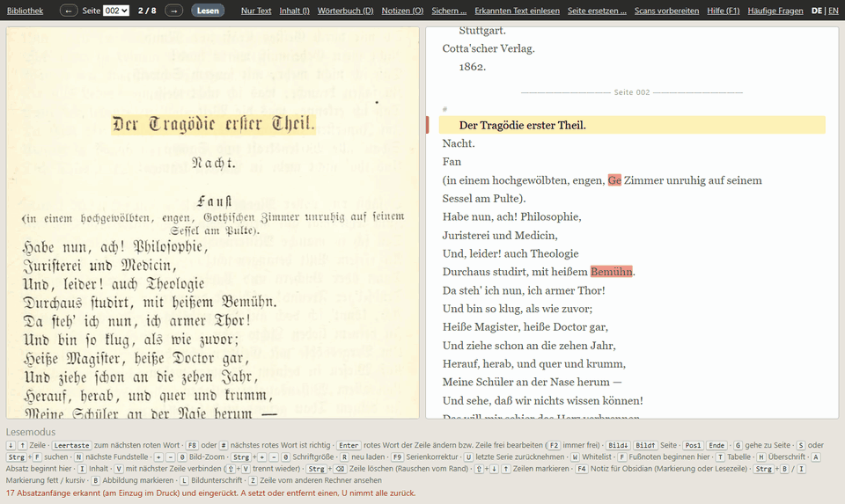Click the 1862. line

[472, 67]
